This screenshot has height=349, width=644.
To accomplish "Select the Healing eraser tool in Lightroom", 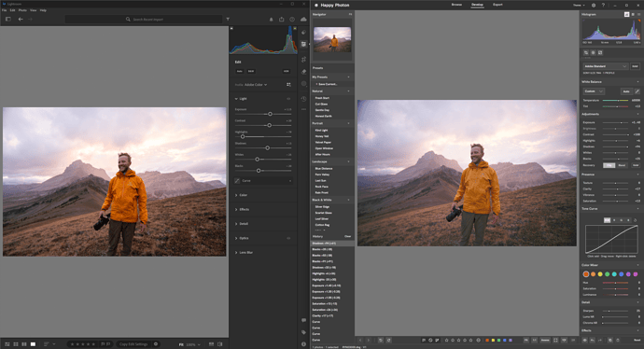I will [x=303, y=72].
